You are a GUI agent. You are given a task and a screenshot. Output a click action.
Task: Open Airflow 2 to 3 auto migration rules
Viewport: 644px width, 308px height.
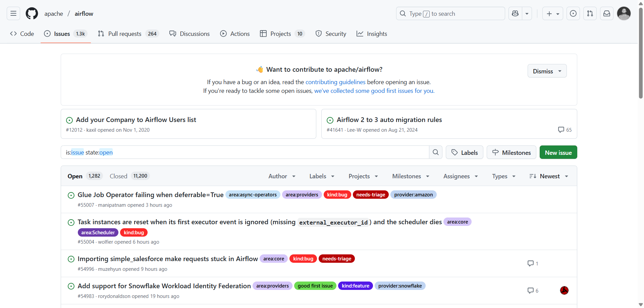(x=389, y=120)
